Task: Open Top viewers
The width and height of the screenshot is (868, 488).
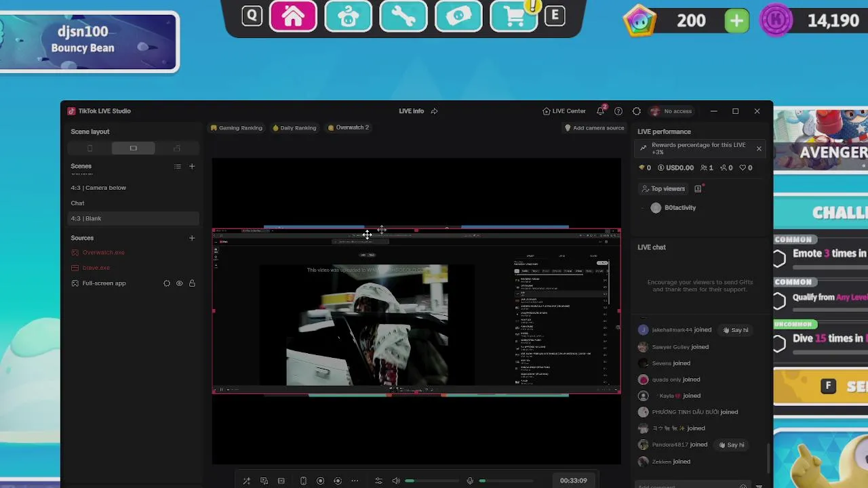Action: [x=663, y=189]
